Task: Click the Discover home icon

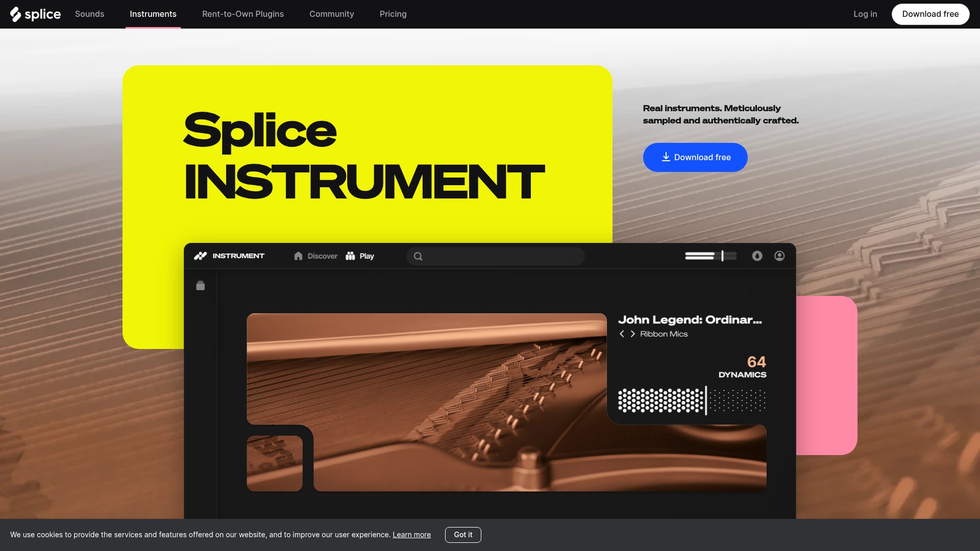Action: click(298, 256)
